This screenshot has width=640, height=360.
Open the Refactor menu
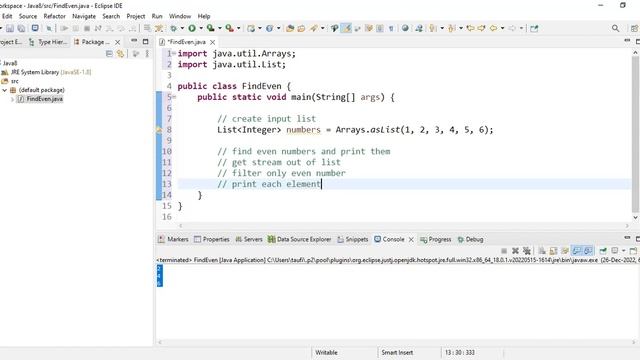[54, 16]
